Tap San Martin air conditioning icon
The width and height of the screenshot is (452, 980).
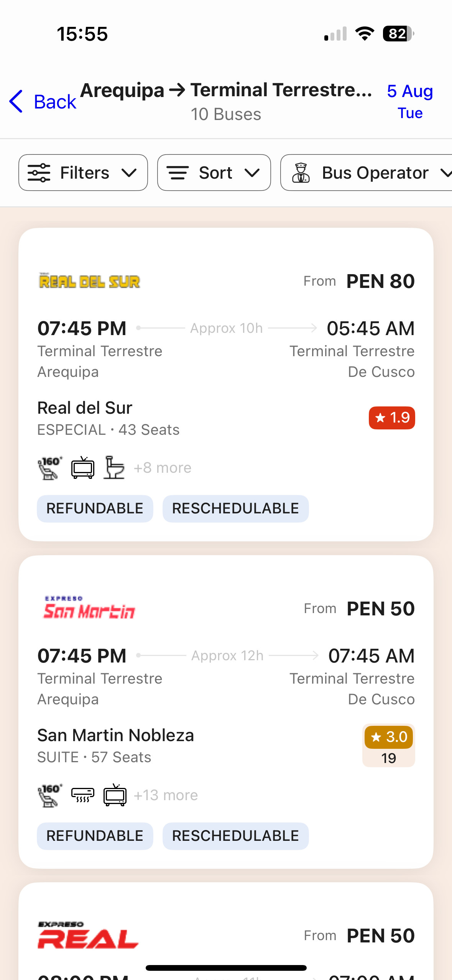click(83, 795)
